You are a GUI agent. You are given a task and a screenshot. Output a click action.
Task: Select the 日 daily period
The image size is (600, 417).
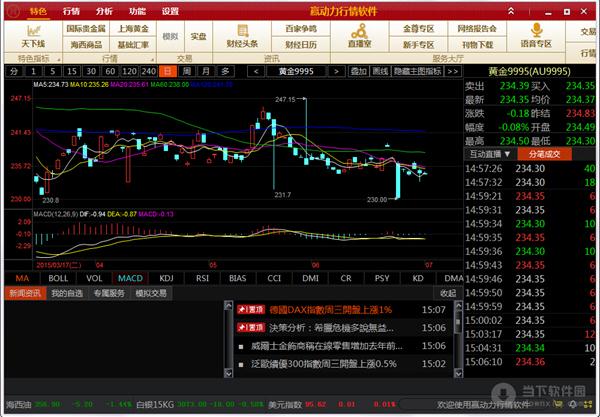[168, 71]
